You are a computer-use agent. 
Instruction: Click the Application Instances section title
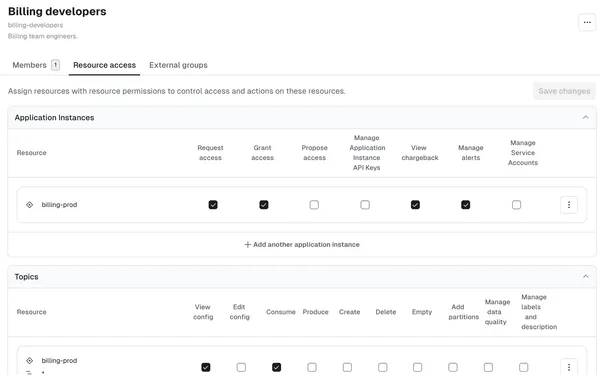click(x=54, y=117)
